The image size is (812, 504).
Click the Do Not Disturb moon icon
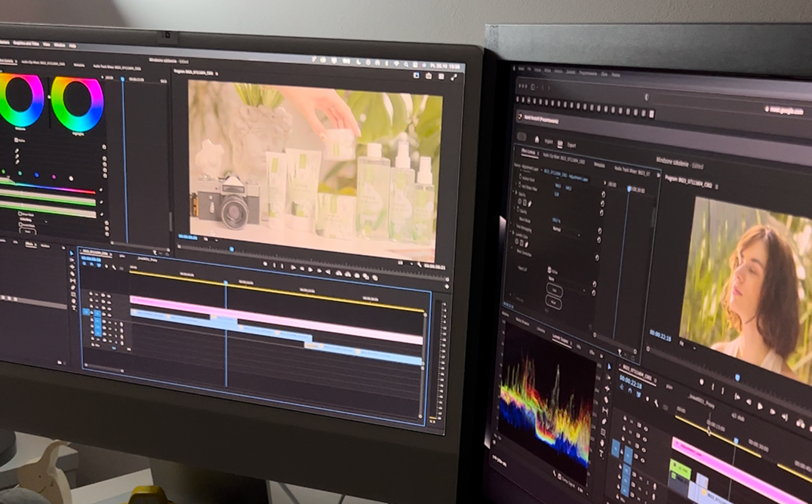[358, 62]
